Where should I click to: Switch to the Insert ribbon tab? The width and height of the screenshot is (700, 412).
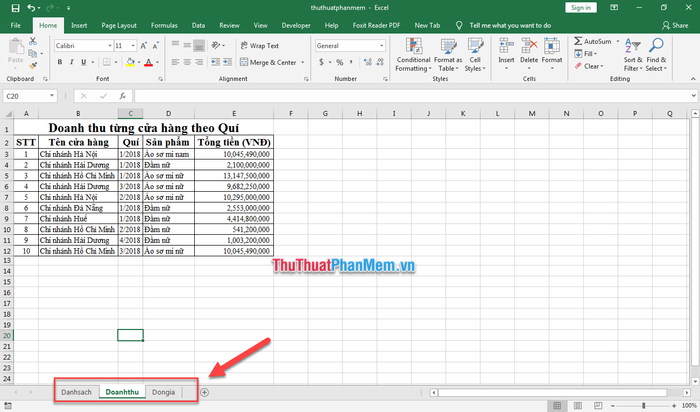pos(79,25)
